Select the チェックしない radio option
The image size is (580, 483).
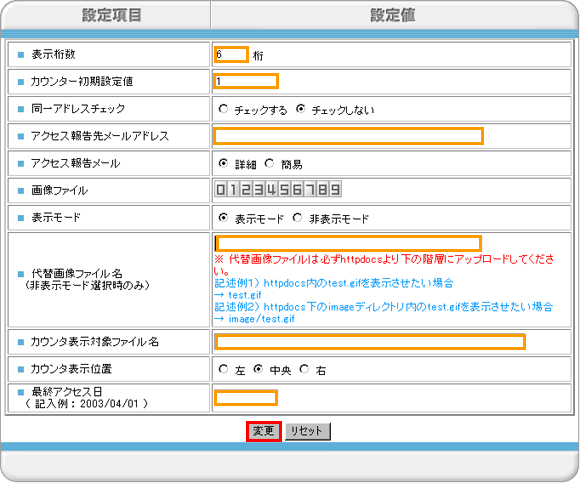coord(301,109)
